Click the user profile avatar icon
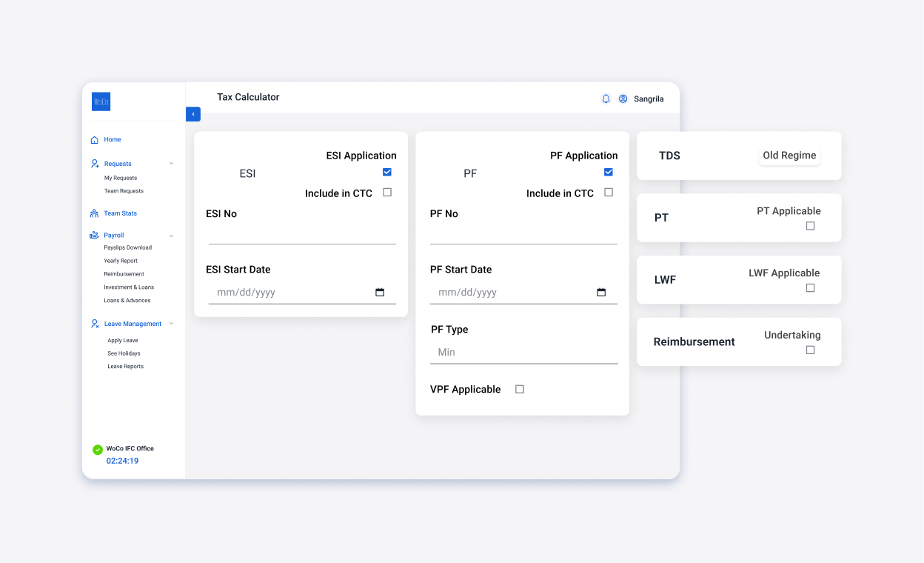Image resolution: width=924 pixels, height=563 pixels. [623, 99]
